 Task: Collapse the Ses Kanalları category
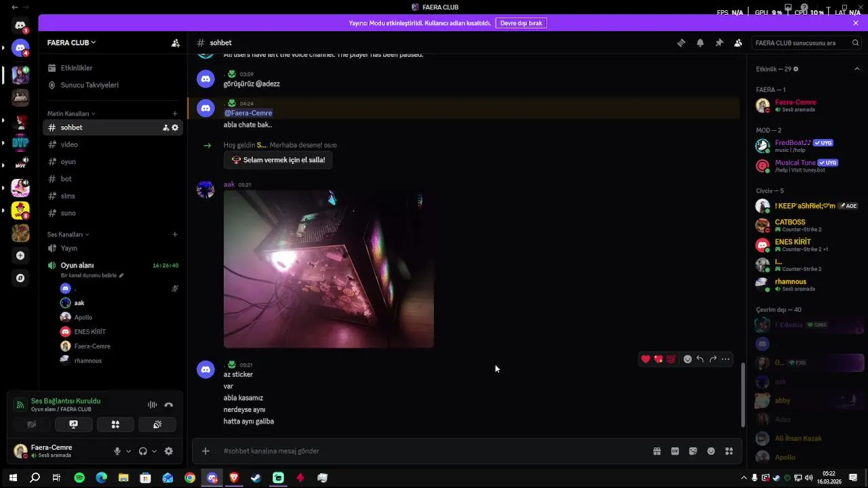click(68, 235)
